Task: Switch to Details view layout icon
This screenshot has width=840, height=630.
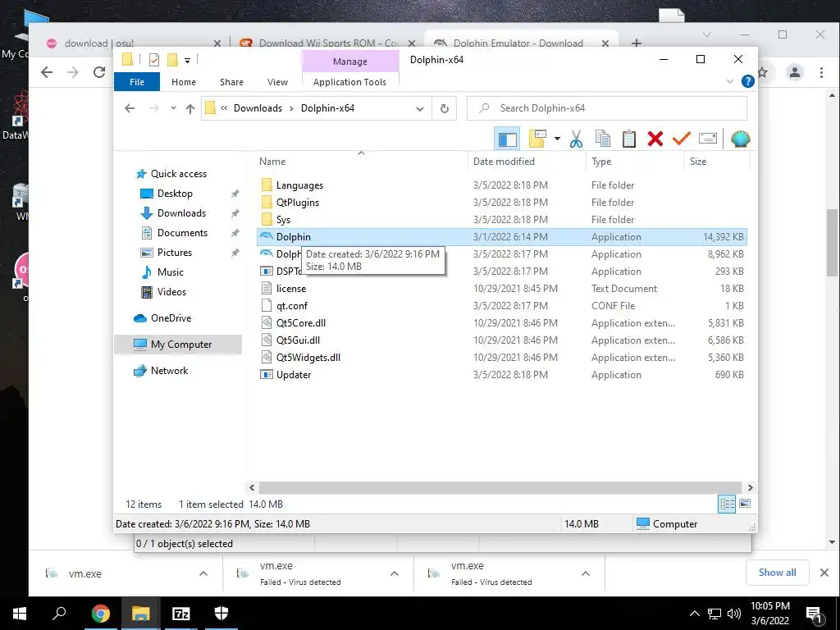Action: (727, 504)
